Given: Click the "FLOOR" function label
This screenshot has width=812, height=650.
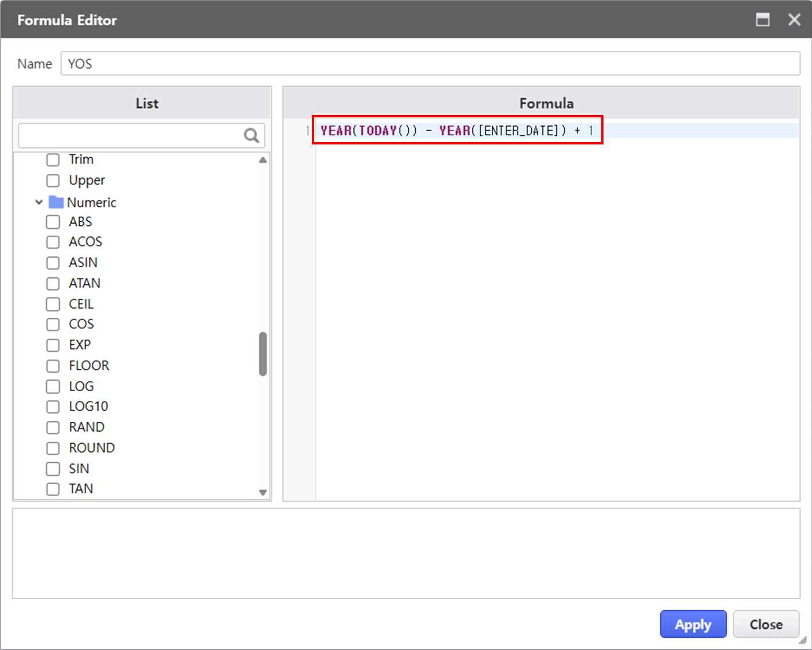Looking at the screenshot, I should (89, 365).
